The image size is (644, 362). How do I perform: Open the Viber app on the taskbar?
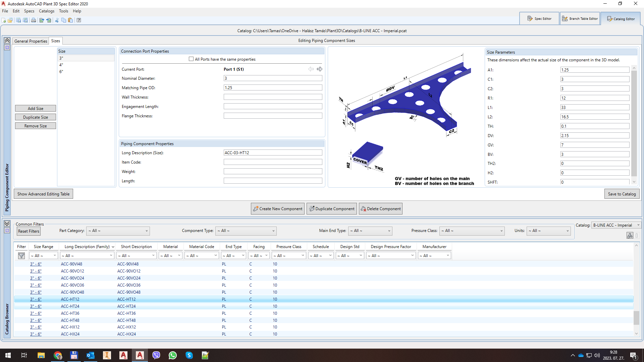tap(156, 355)
